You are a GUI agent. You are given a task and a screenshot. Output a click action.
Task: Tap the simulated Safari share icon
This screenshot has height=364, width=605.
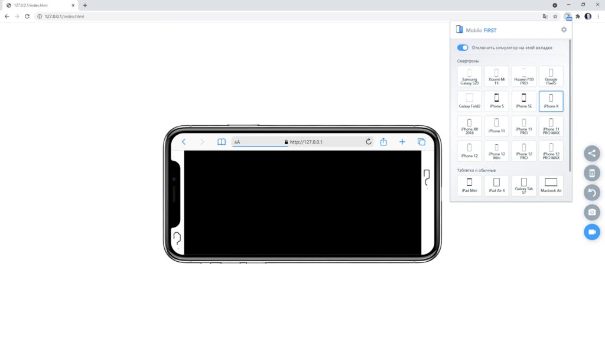point(383,142)
